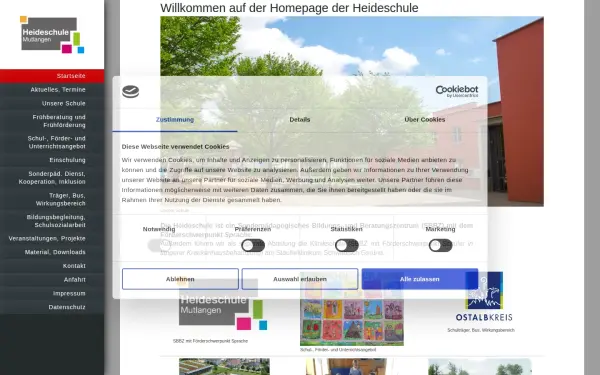The height and width of the screenshot is (375, 600).
Task: Open the Kontakt menu item
Action: click(x=52, y=266)
